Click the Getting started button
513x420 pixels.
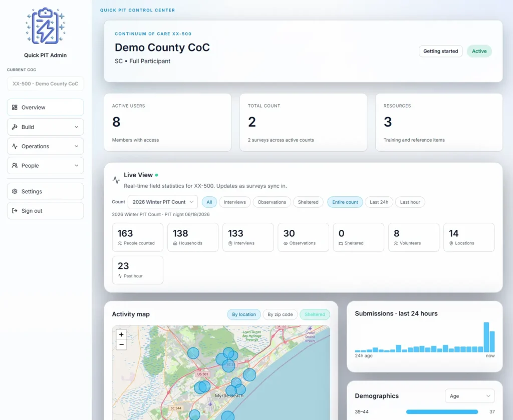pyautogui.click(x=441, y=52)
